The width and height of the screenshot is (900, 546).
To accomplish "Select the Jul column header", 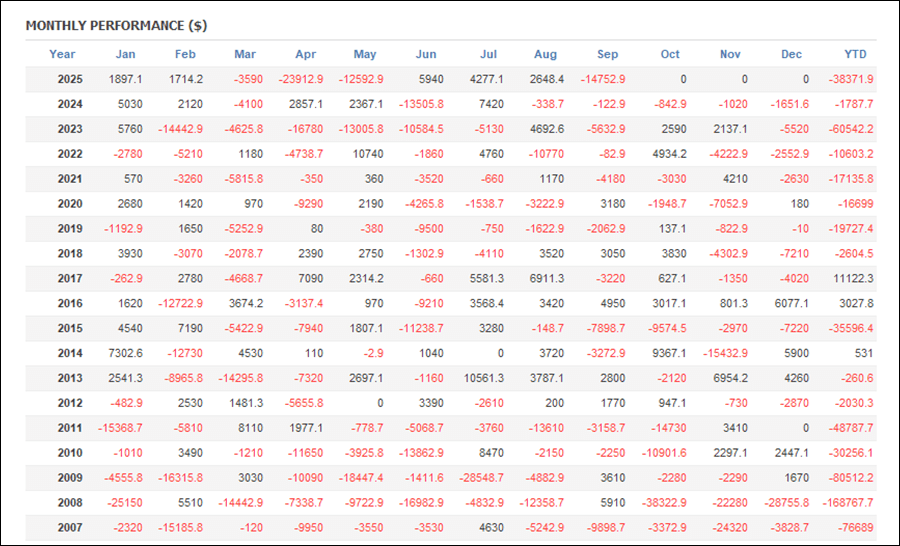I will (x=489, y=54).
